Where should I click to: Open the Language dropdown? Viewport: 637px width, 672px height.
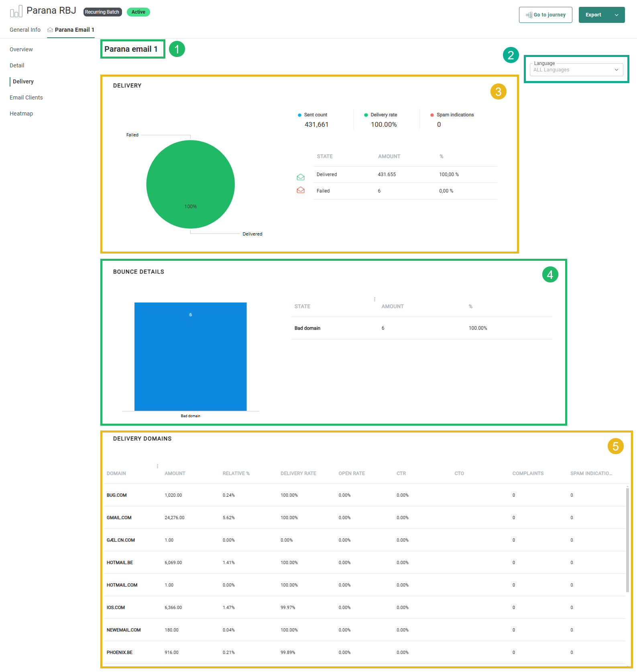point(576,70)
